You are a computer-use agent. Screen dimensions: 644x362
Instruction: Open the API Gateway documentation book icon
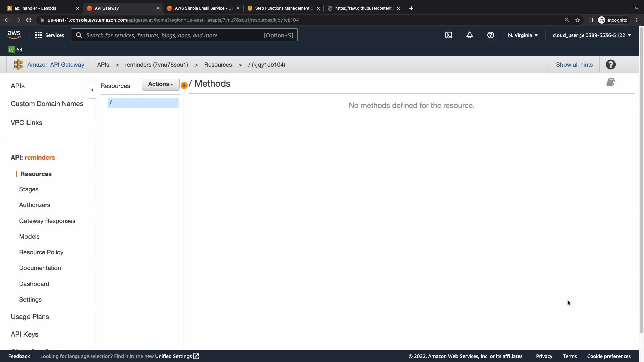pyautogui.click(x=610, y=82)
